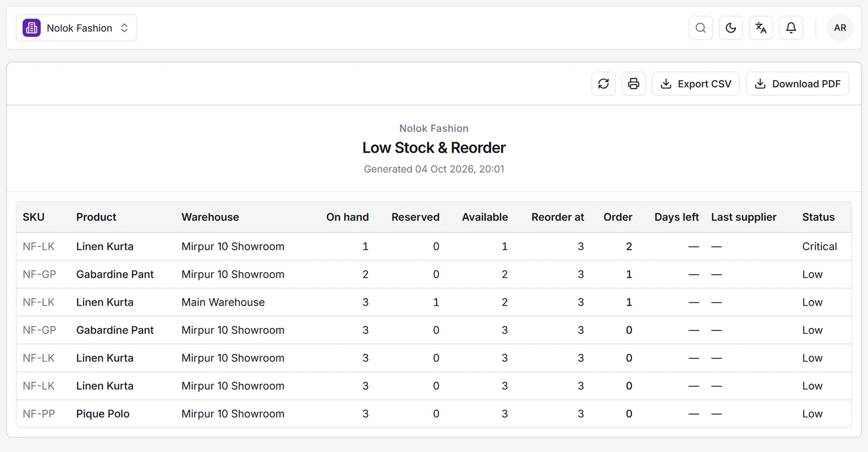Click the Last supplier column header

(744, 217)
